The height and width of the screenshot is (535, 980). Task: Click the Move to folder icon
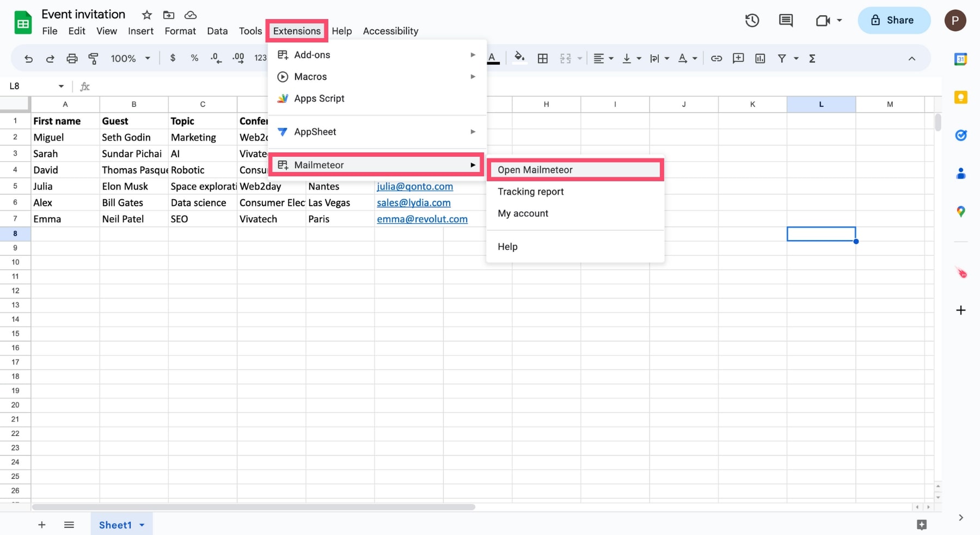coord(169,15)
